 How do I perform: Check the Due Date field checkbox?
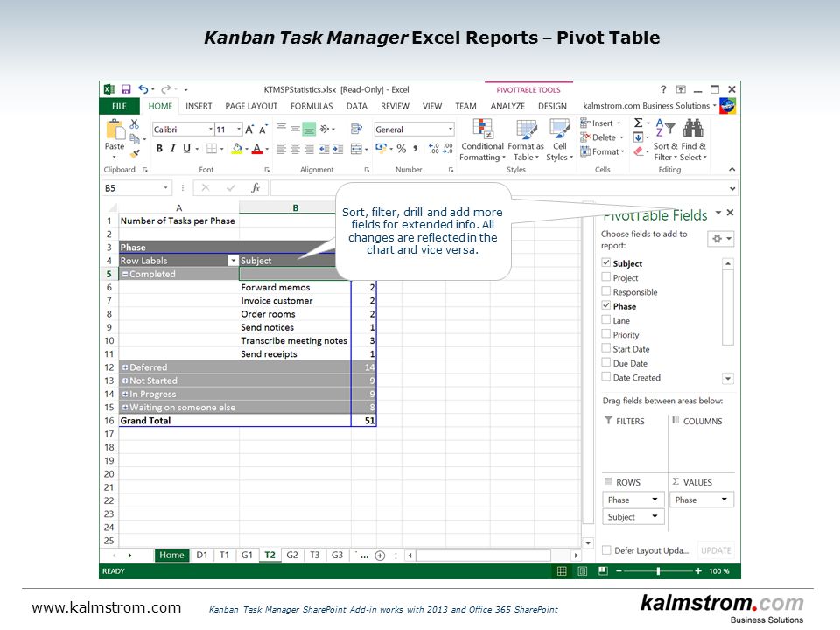click(605, 362)
